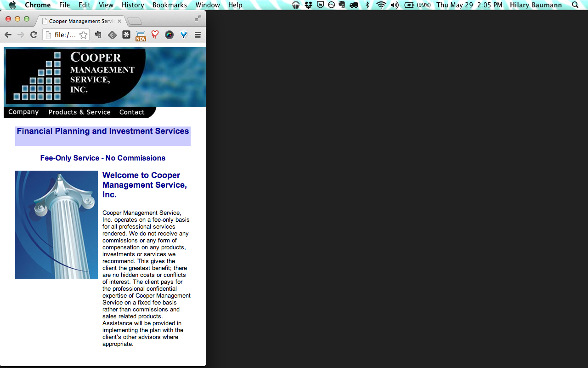Image resolution: width=588 pixels, height=368 pixels.
Task: Click the page icon in the address bar
Action: (48, 35)
